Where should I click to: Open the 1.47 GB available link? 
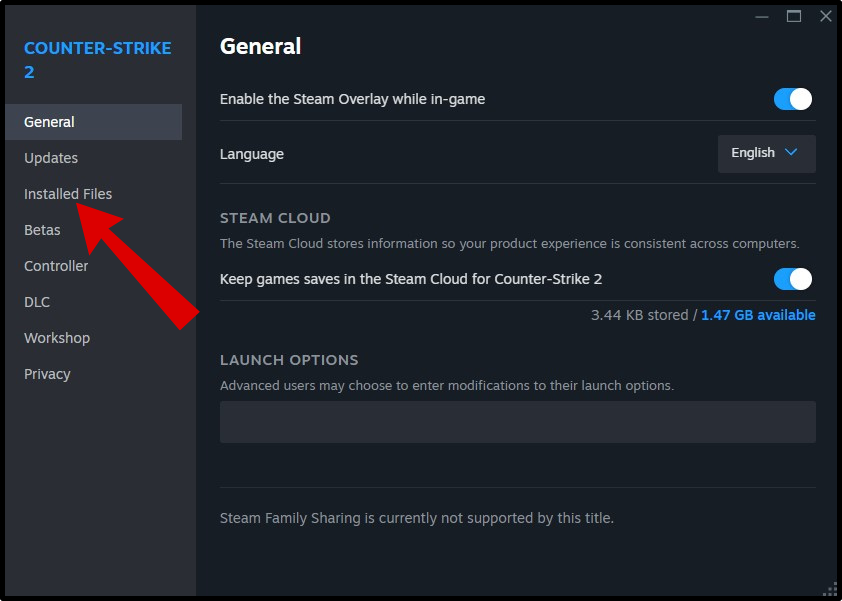pyautogui.click(x=758, y=315)
